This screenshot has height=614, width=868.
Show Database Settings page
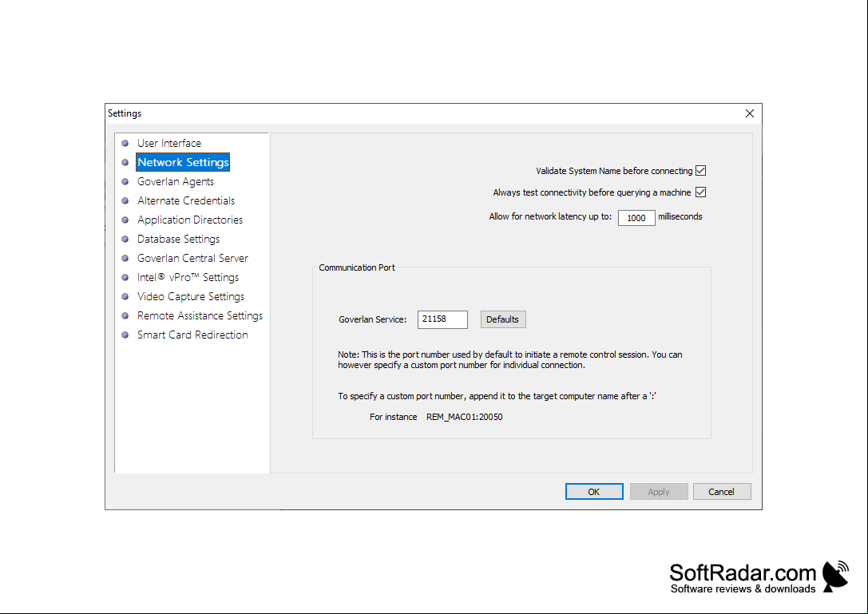coord(178,240)
